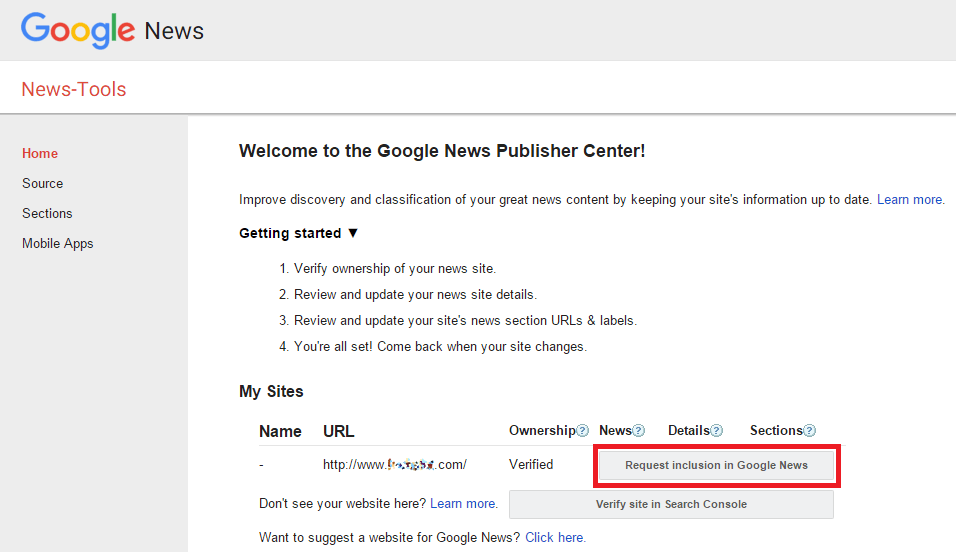This screenshot has width=956, height=552.
Task: Click the Welcome to Publisher Center heading
Action: 442,151
